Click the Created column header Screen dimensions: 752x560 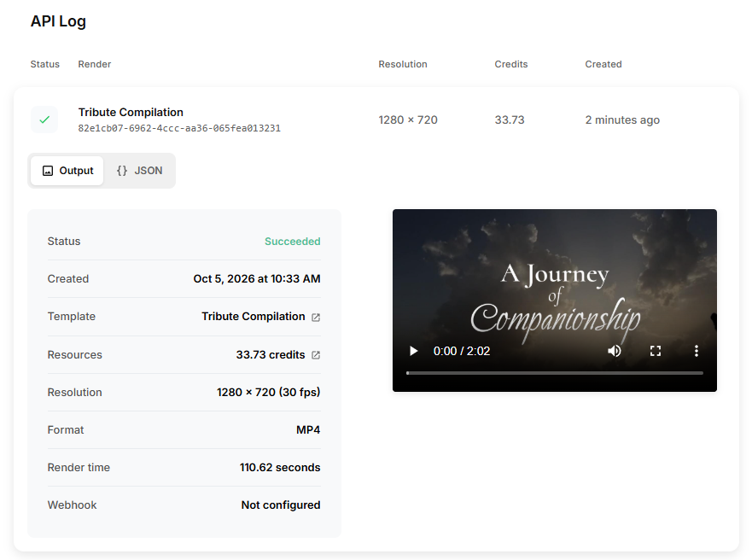(x=603, y=64)
